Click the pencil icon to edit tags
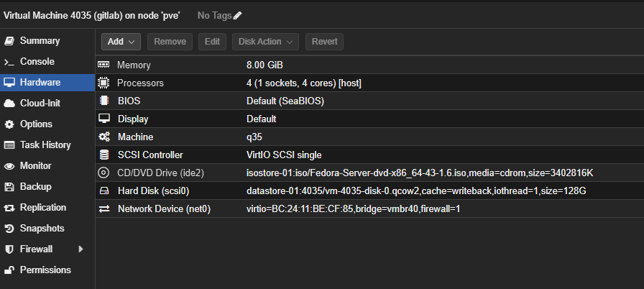The width and height of the screenshot is (644, 289). tap(238, 15)
